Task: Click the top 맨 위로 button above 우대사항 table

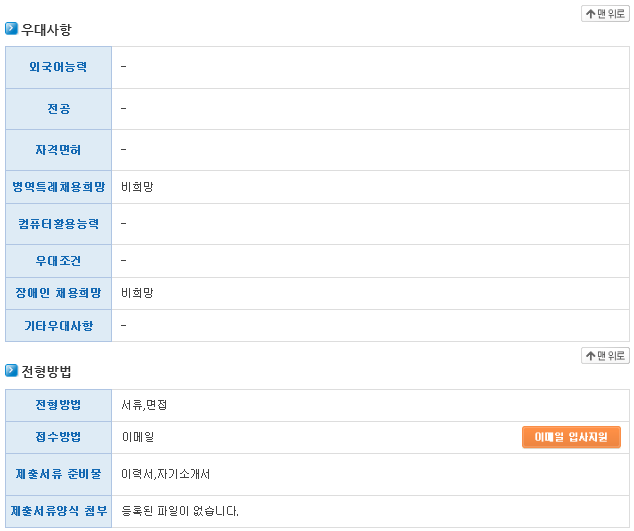Action: coord(605,13)
